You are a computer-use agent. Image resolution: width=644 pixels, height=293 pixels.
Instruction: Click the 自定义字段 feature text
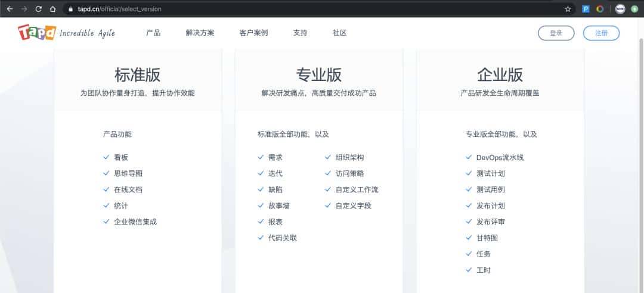353,205
